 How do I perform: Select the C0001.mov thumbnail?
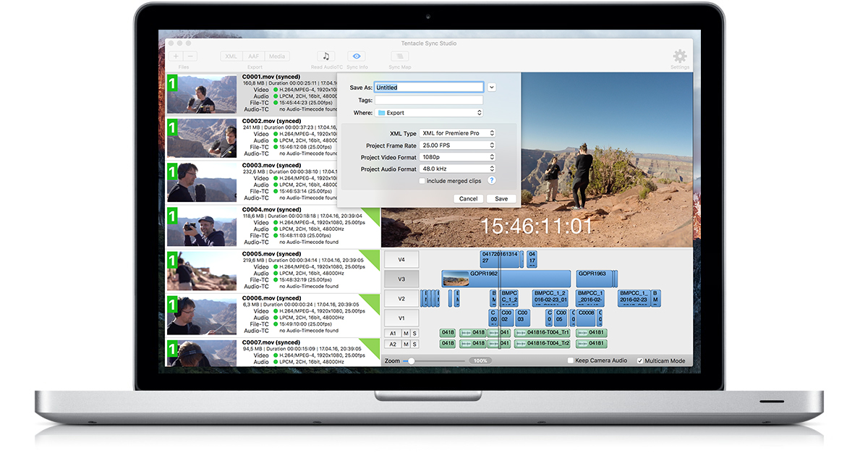pyautogui.click(x=202, y=94)
